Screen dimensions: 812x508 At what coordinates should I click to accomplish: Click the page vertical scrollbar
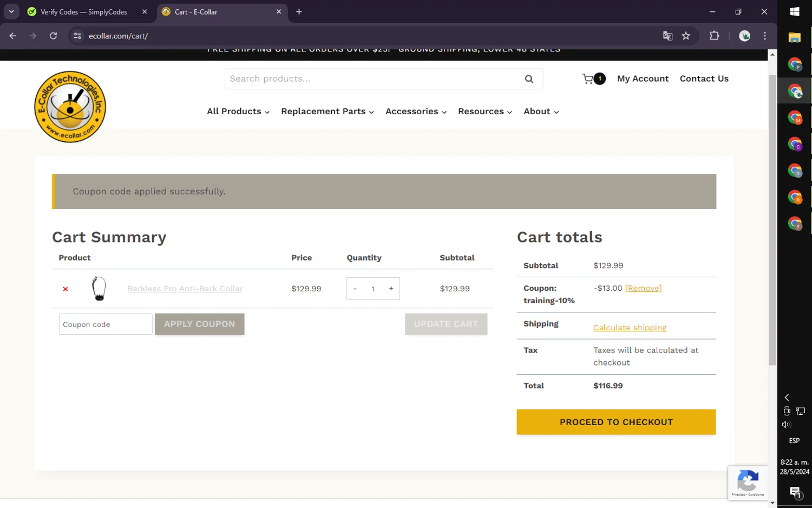772,220
